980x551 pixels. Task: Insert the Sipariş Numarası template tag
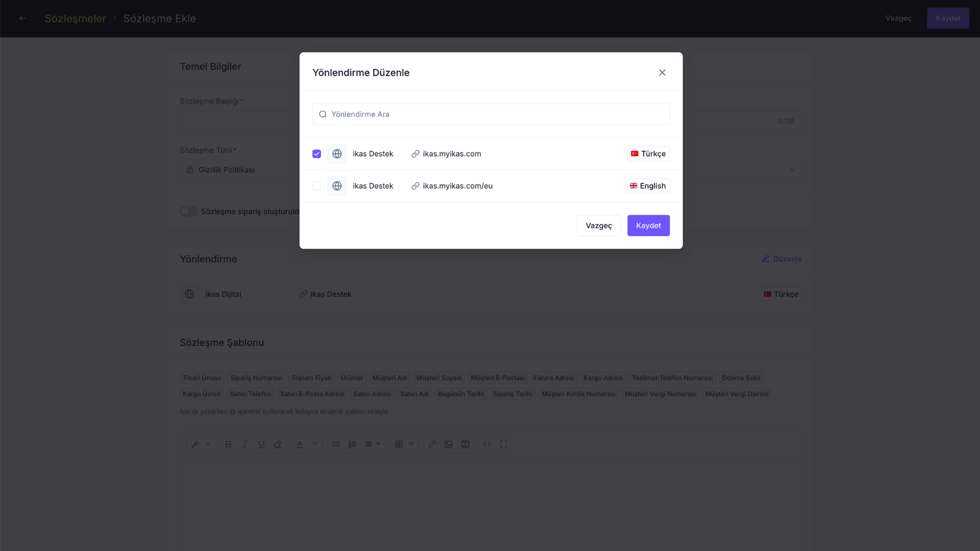pos(256,378)
